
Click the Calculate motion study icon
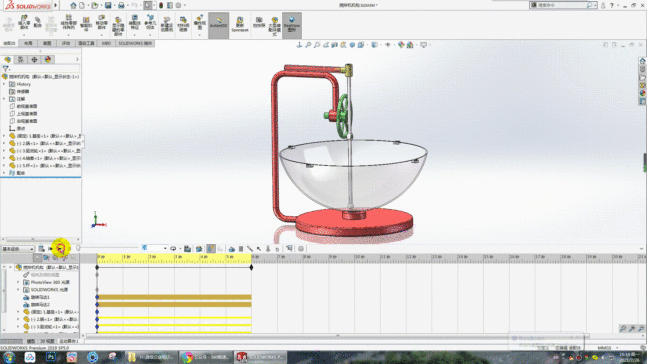pos(41,248)
